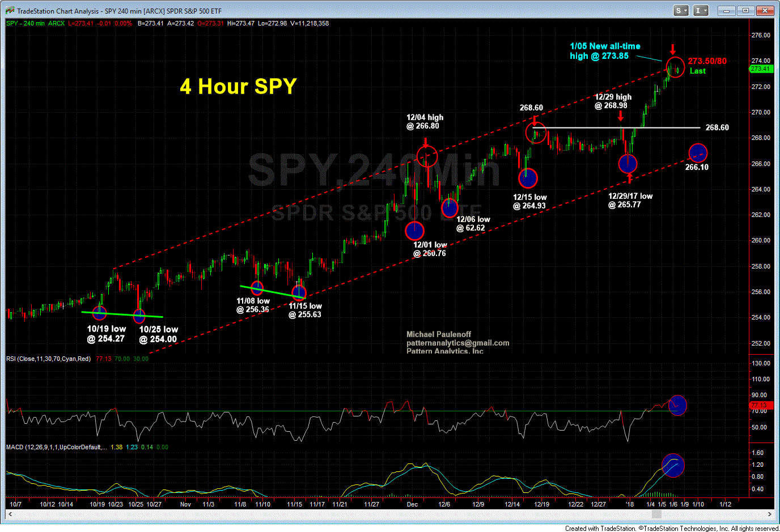Click the 268.60 label at horizontal line end
The image size is (780, 532).
tap(717, 127)
